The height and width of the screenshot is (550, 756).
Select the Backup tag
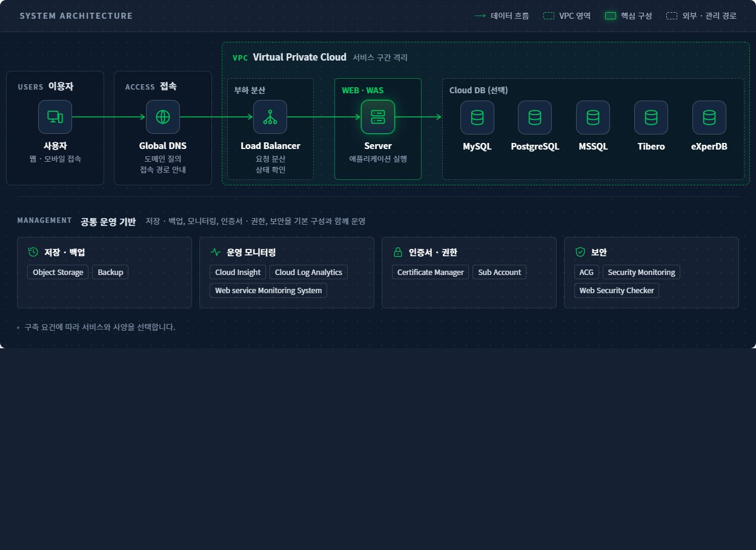pyautogui.click(x=110, y=273)
